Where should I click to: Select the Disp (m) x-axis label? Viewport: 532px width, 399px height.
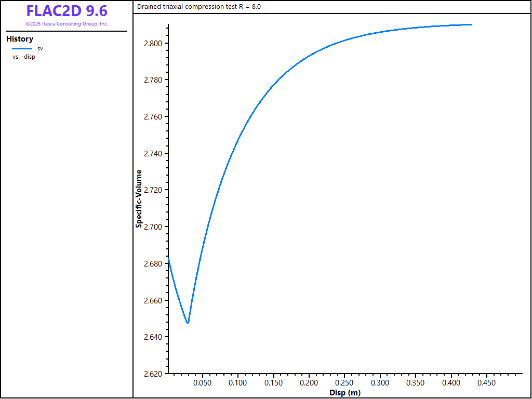[345, 393]
